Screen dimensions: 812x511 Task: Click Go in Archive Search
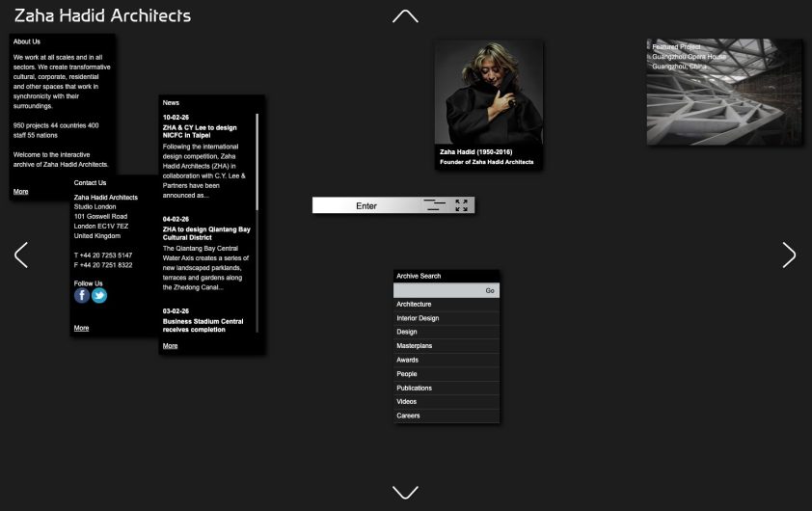click(x=489, y=290)
